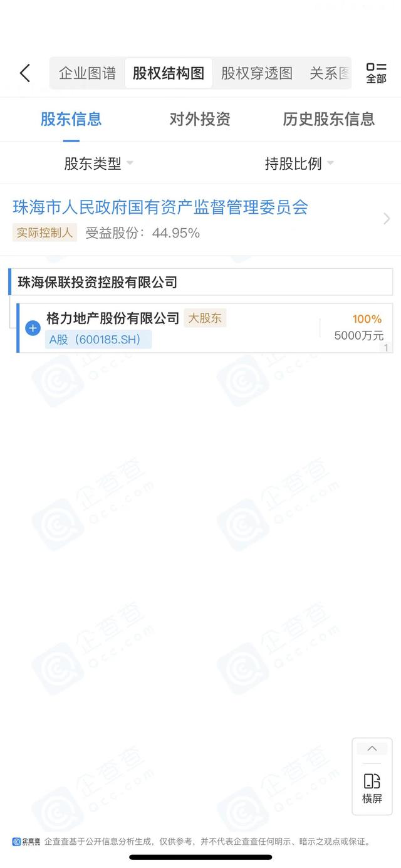
Task: Tap the 珠海保联投资控股有限公司 header
Action: point(97,282)
